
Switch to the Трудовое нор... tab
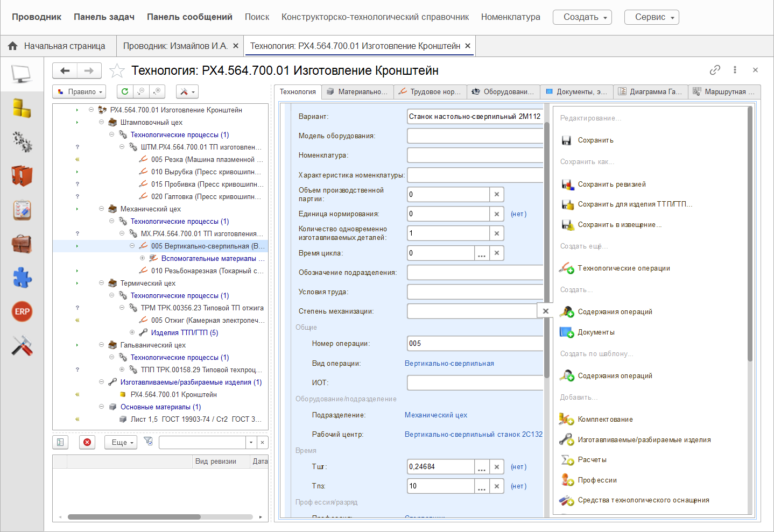point(430,92)
